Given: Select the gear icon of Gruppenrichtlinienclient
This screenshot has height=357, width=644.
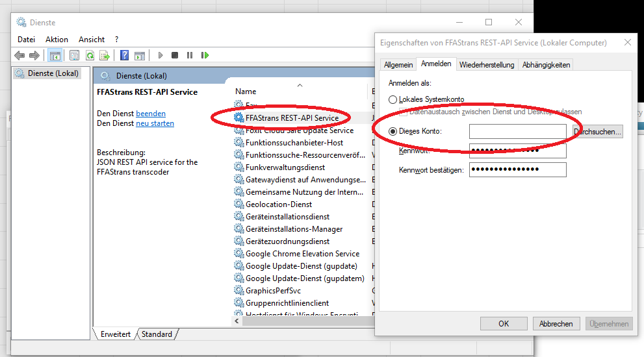Looking at the screenshot, I should pyautogui.click(x=238, y=303).
